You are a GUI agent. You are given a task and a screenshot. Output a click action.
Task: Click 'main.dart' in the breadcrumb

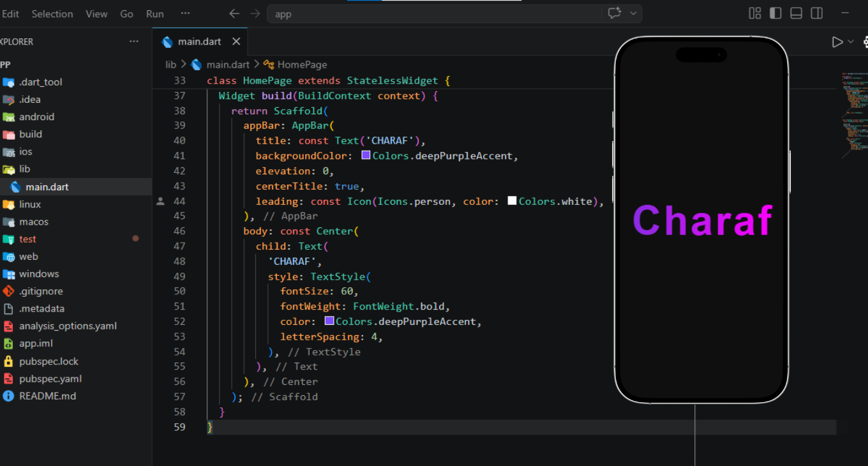[x=228, y=64]
